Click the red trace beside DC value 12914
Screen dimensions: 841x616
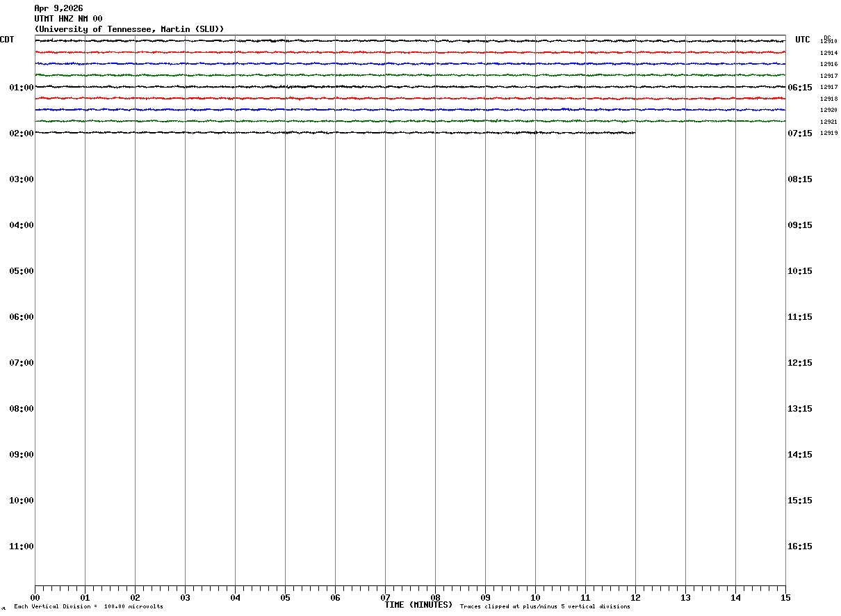[x=410, y=52]
